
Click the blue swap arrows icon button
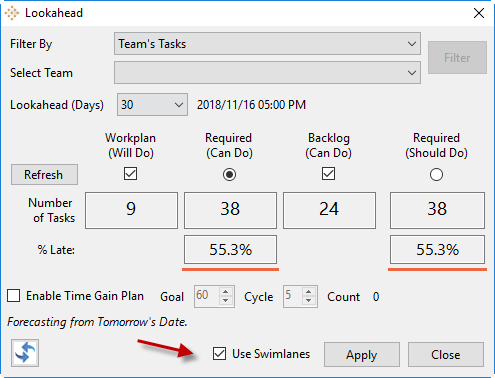pyautogui.click(x=25, y=353)
